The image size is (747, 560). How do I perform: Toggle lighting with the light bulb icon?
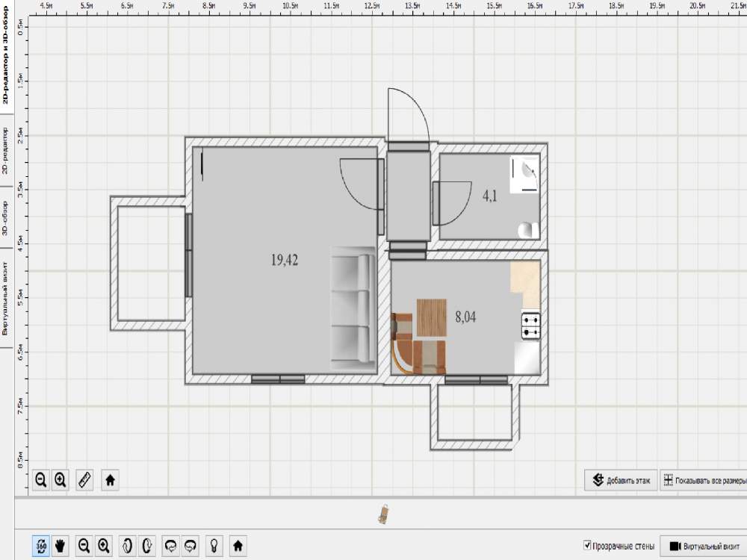(214, 546)
